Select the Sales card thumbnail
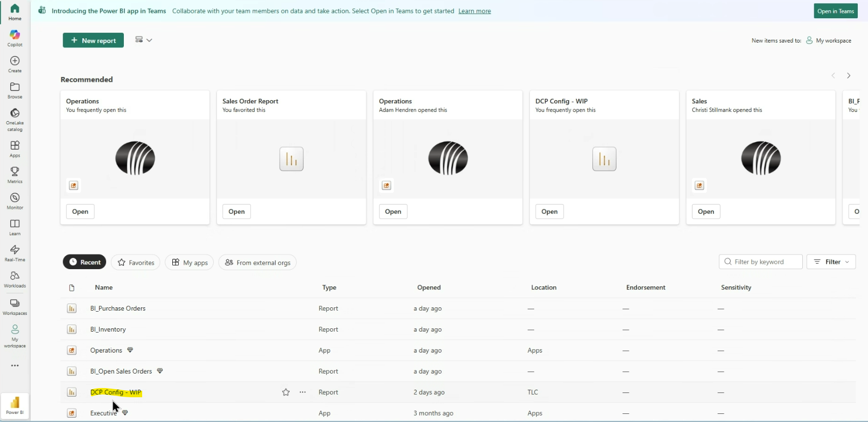Viewport: 868px width, 422px height. [x=761, y=159]
